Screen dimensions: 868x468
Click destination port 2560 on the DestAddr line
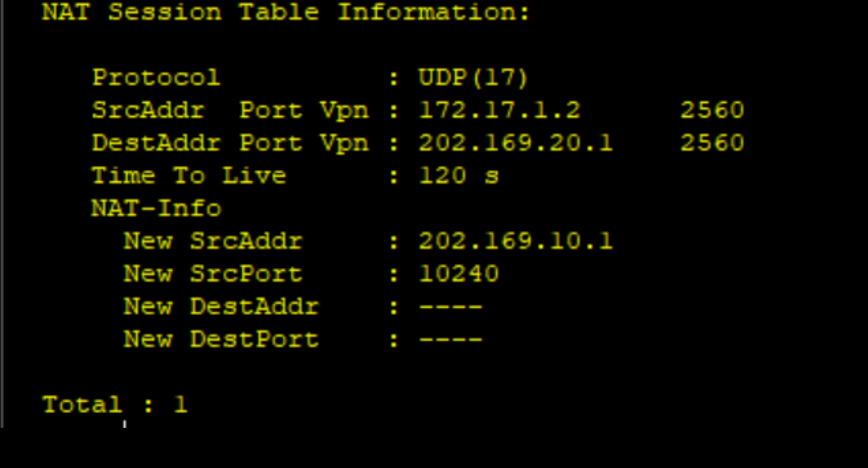[x=712, y=143]
